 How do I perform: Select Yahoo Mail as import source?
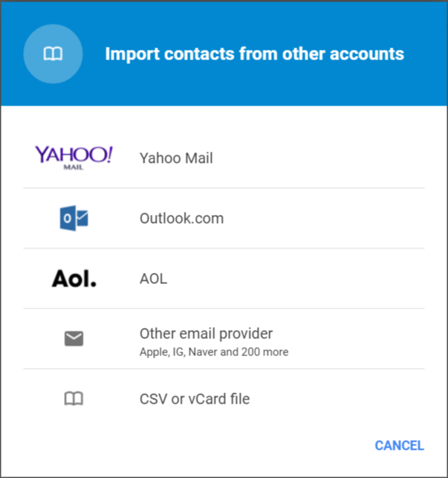(176, 158)
